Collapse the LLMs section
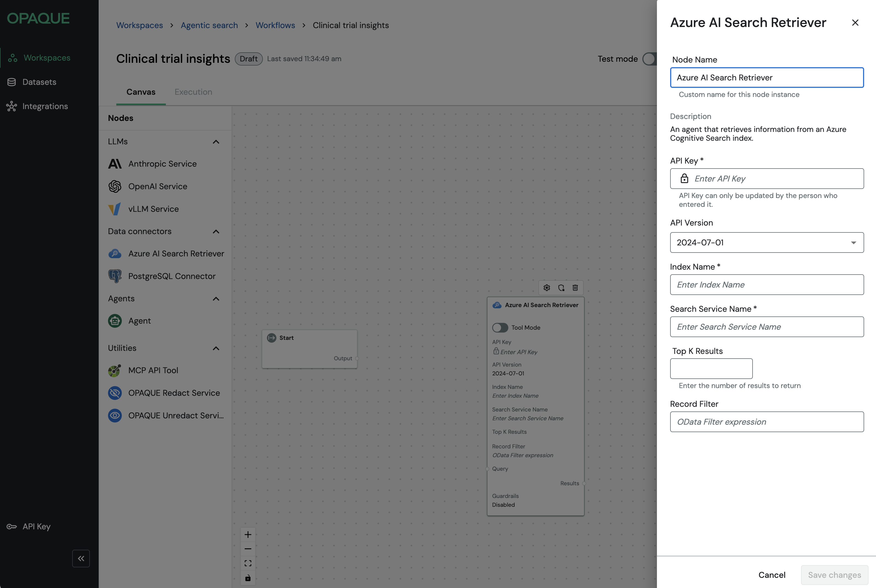 (216, 142)
